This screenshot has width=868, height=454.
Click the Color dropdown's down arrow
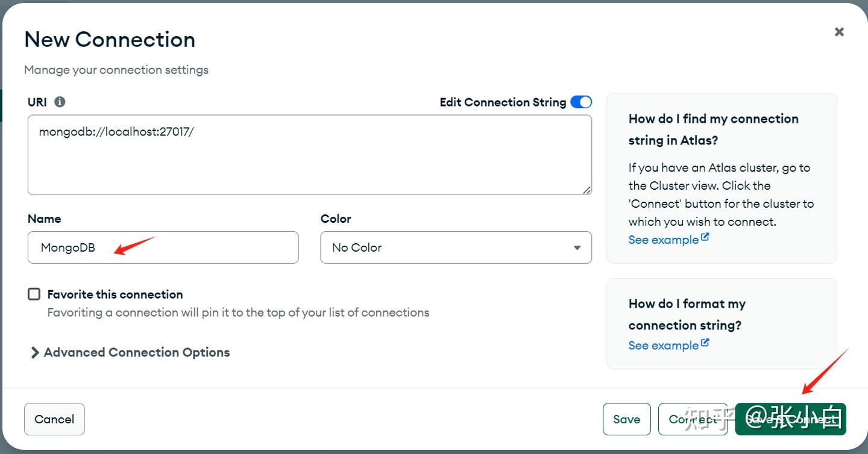pyautogui.click(x=577, y=247)
